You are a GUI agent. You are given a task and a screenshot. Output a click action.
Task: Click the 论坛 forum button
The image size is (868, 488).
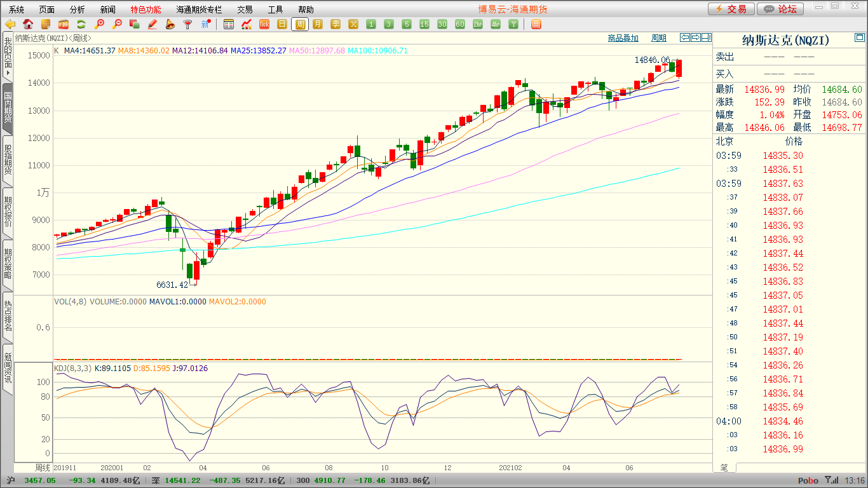click(781, 9)
